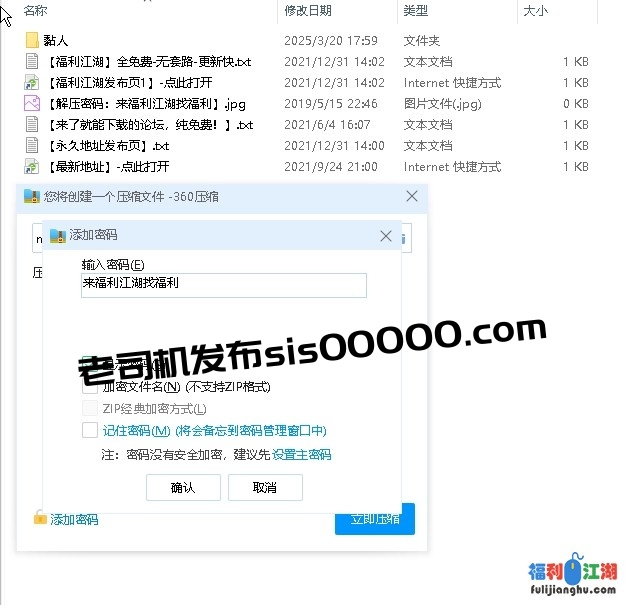Click the 文件夹 type cell
The width and height of the screenshot is (628, 605).
pos(422,40)
